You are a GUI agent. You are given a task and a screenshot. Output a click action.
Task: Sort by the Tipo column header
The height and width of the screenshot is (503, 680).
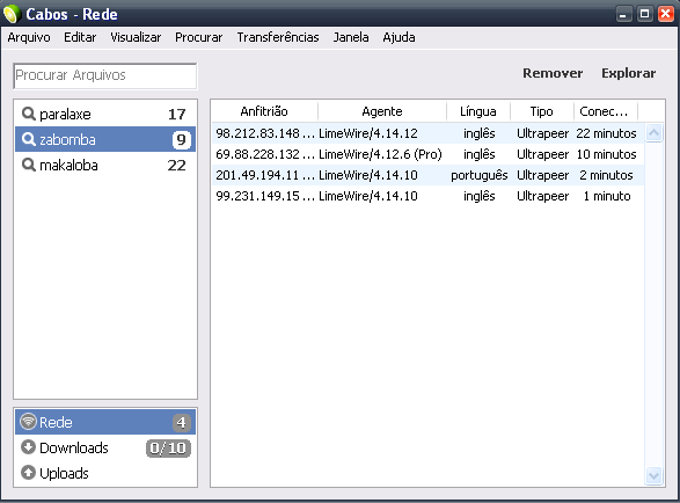tap(542, 111)
